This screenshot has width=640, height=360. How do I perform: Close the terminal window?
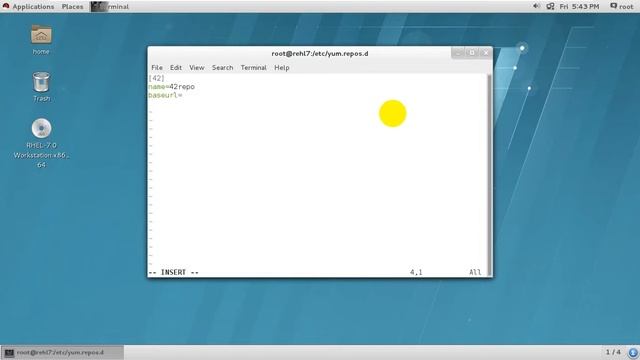tap(486, 53)
